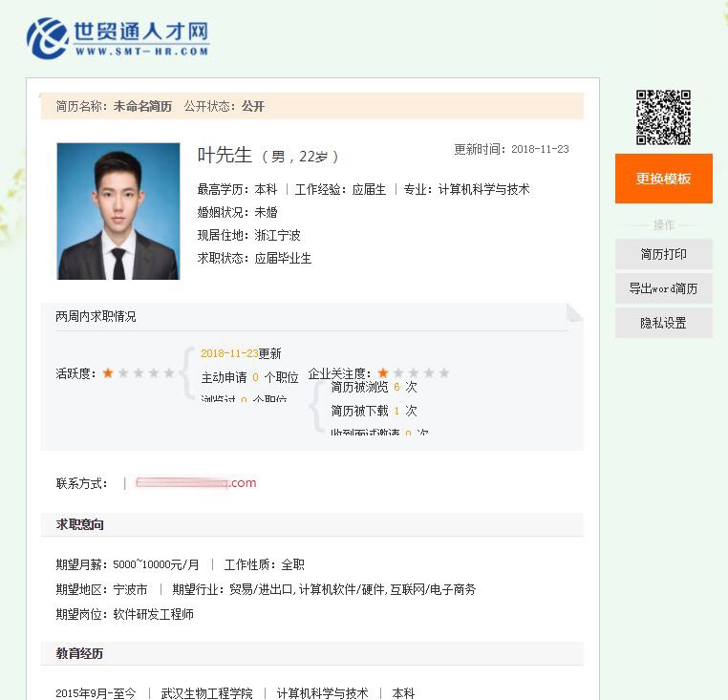Click the last gray star in 活跃度 rating
Screen dimensions: 728x700
(169, 373)
